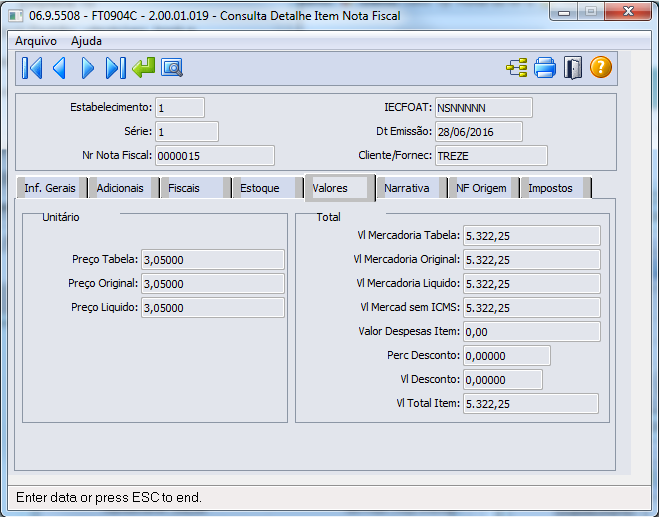
Task: Click the Preço Original field
Action: (x=213, y=283)
